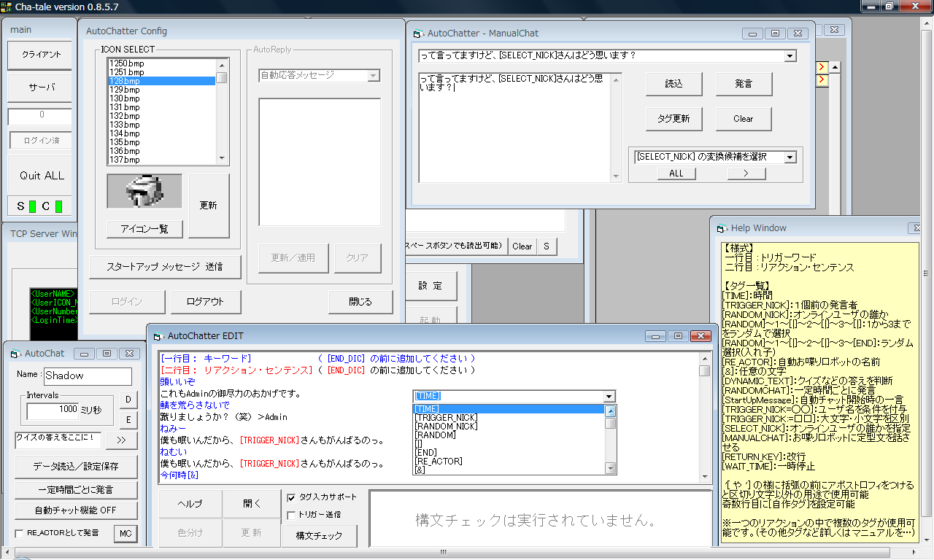Screen dimensions: 934x560
Task: Click the MC button in AutoChat
Action: point(126,534)
